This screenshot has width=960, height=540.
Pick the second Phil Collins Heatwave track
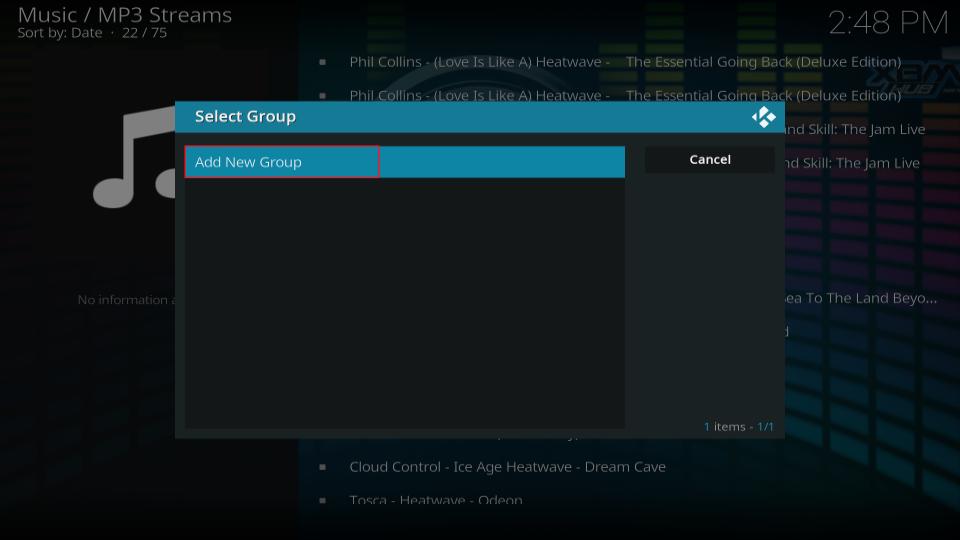(625, 96)
